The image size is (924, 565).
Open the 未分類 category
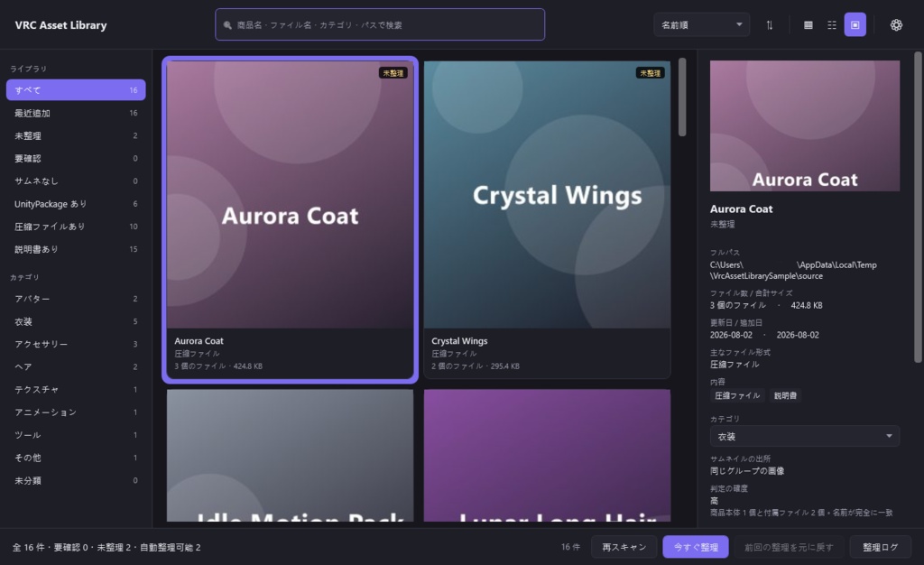coord(76,481)
